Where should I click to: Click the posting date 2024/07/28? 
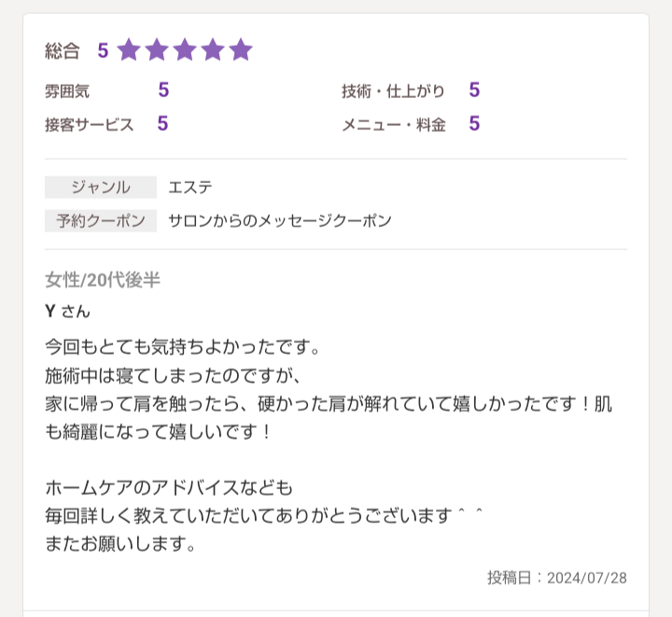pos(587,578)
